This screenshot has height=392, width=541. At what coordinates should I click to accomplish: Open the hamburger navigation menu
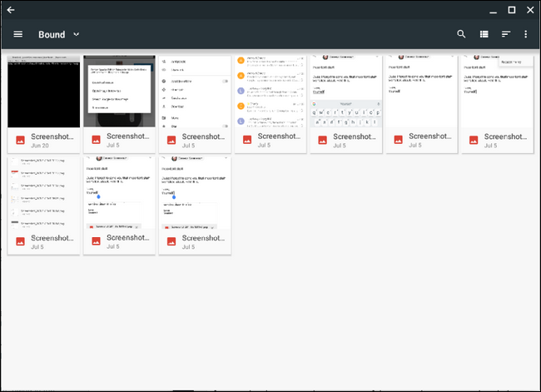pos(18,34)
